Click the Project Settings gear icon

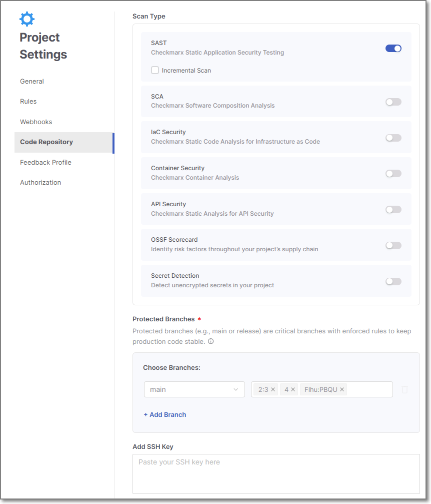click(x=27, y=19)
